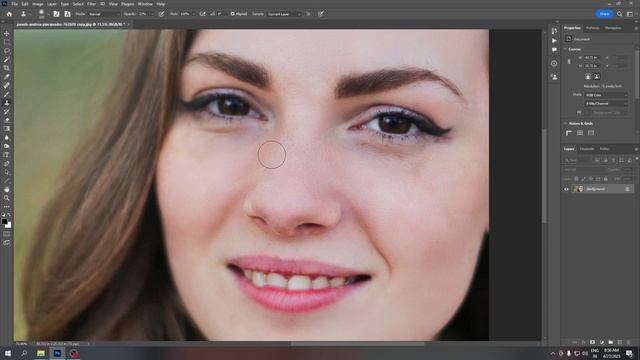Image resolution: width=640 pixels, height=360 pixels.
Task: Toggle Quick Mask mode
Action: (x=7, y=234)
